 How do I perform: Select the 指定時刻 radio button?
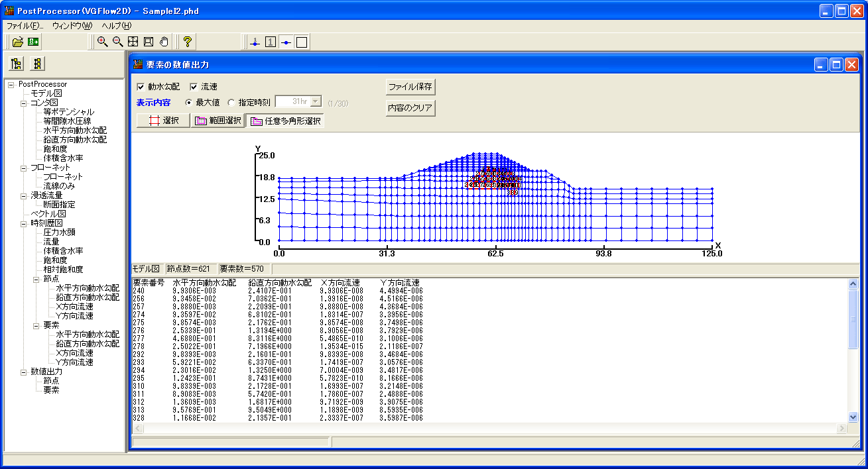(x=231, y=103)
